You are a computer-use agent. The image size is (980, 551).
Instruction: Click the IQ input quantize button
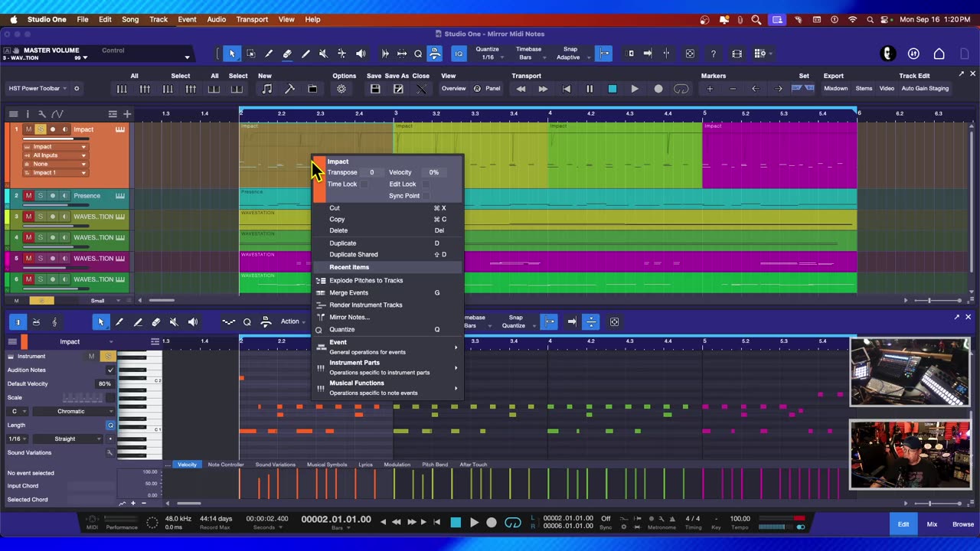[x=459, y=54]
